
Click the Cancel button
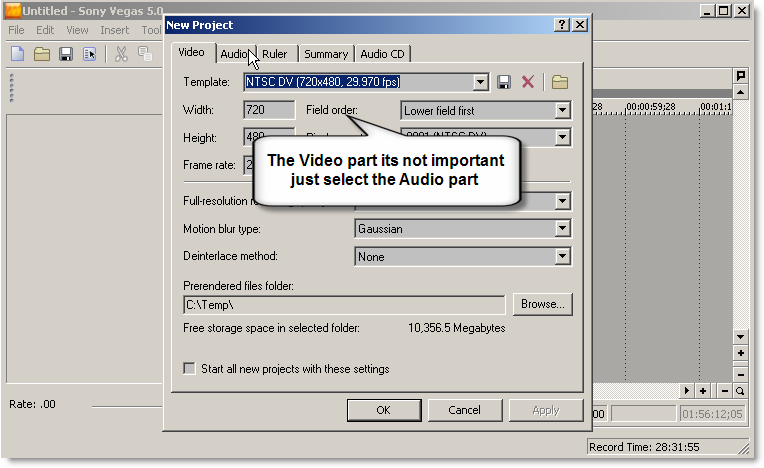(x=465, y=410)
